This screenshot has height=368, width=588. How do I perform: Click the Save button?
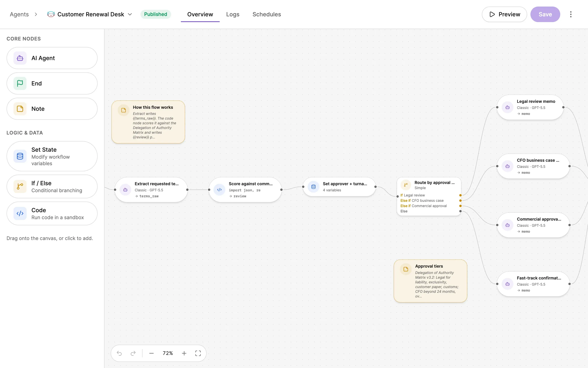pos(545,14)
